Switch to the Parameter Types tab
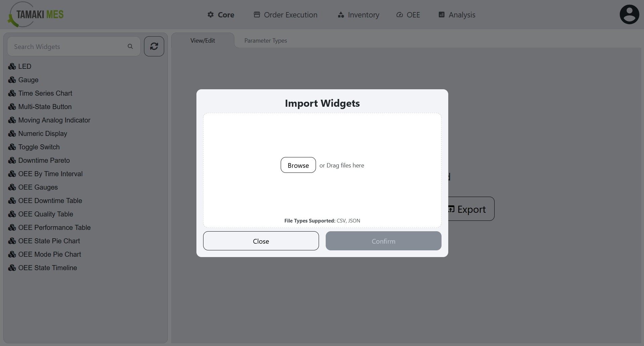 click(265, 40)
